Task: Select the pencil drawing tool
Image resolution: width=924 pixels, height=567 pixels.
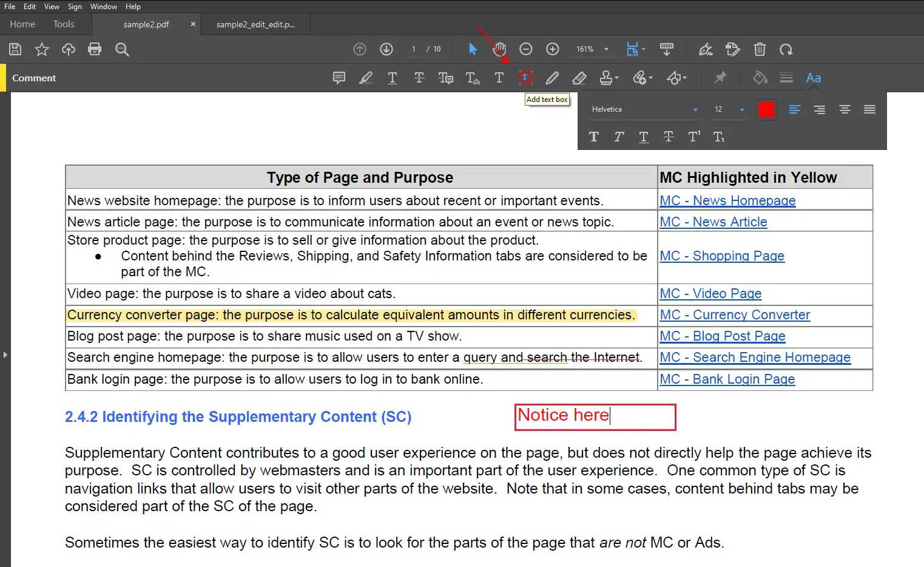Action: click(552, 78)
